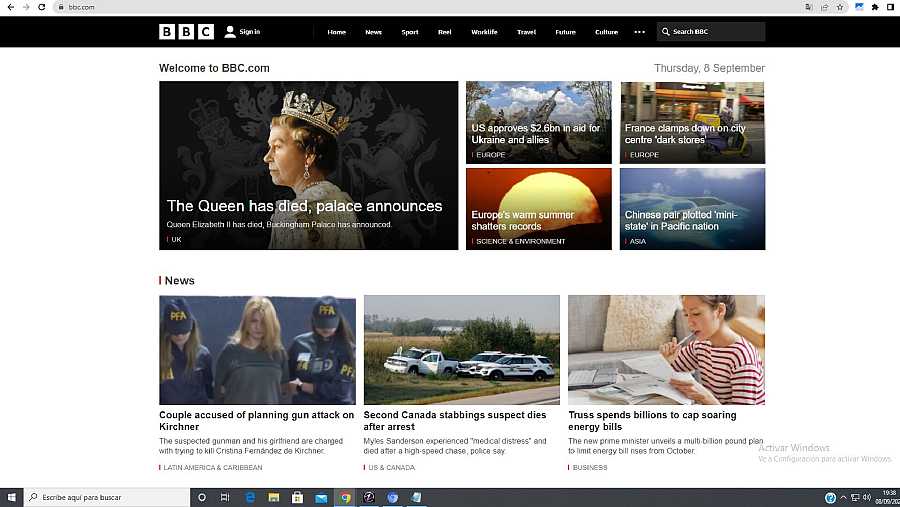Show hidden system tray icons
This screenshot has height=507, width=900.
[x=843, y=497]
